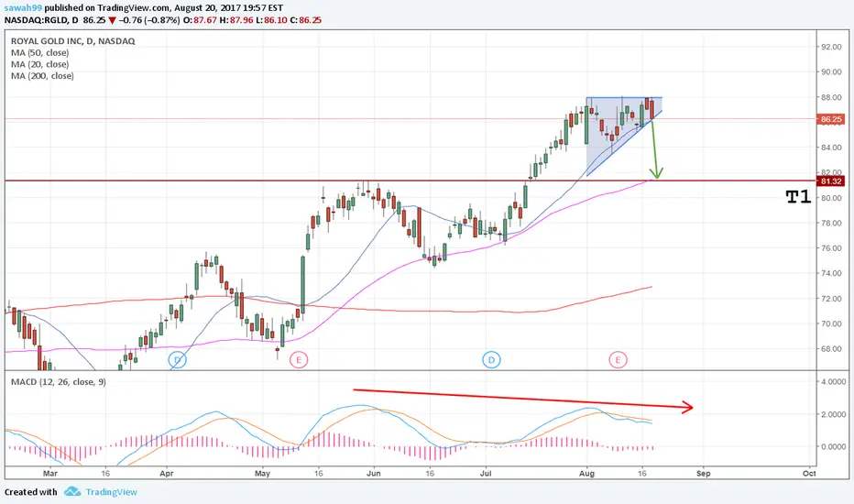
Task: Click the NASDAQ:RGLD symbol in the header
Action: tap(36, 20)
